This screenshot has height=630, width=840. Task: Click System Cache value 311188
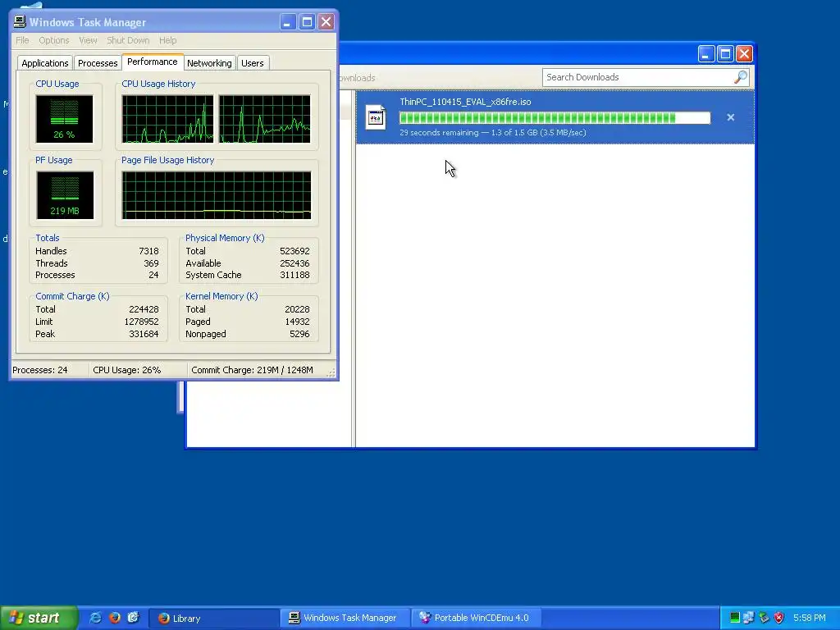(294, 275)
